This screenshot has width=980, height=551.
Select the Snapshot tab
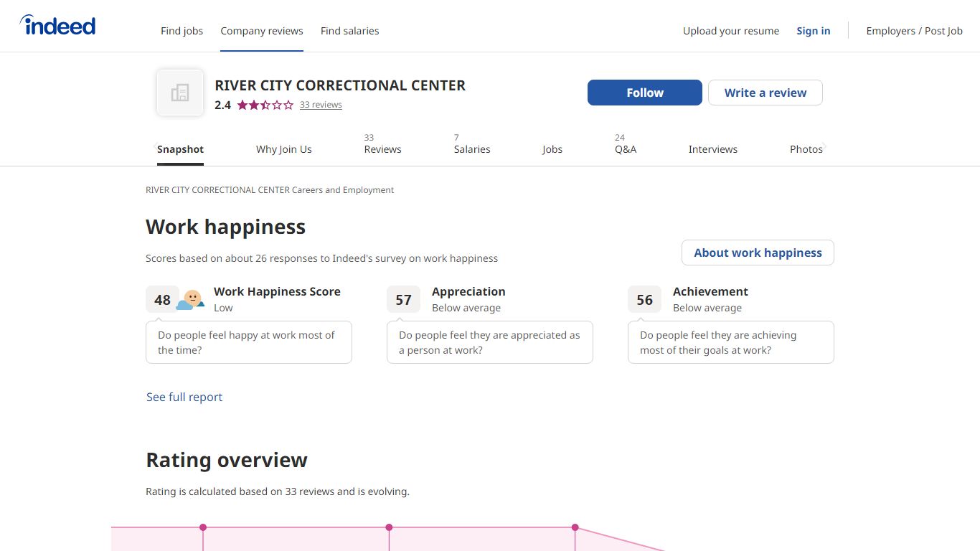180,149
